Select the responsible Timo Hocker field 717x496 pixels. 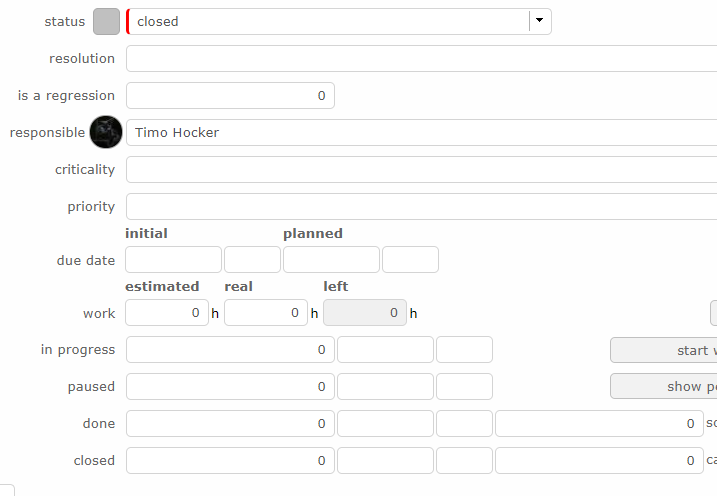pos(420,132)
